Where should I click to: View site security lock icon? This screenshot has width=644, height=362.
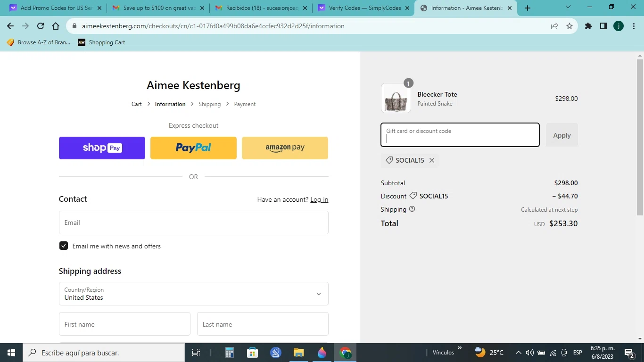coord(75,26)
